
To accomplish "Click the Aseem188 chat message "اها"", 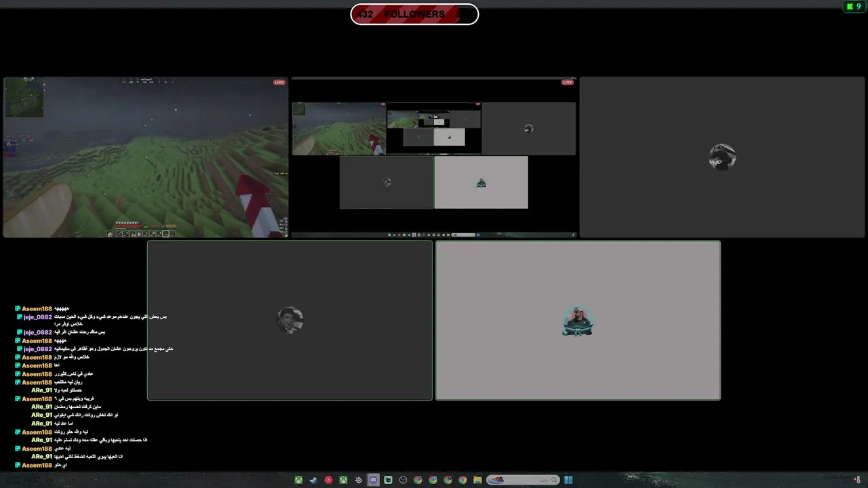I will tap(57, 366).
